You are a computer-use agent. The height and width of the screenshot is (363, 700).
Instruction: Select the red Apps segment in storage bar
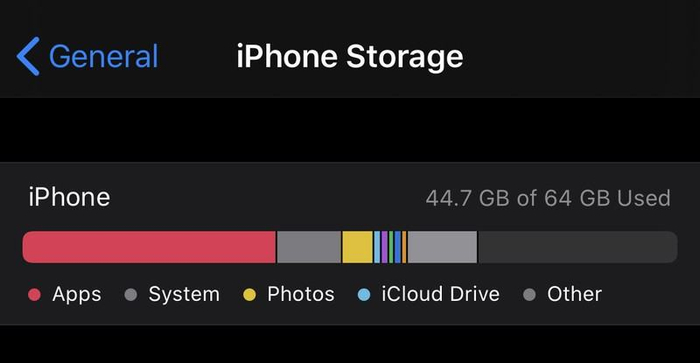[x=149, y=247]
